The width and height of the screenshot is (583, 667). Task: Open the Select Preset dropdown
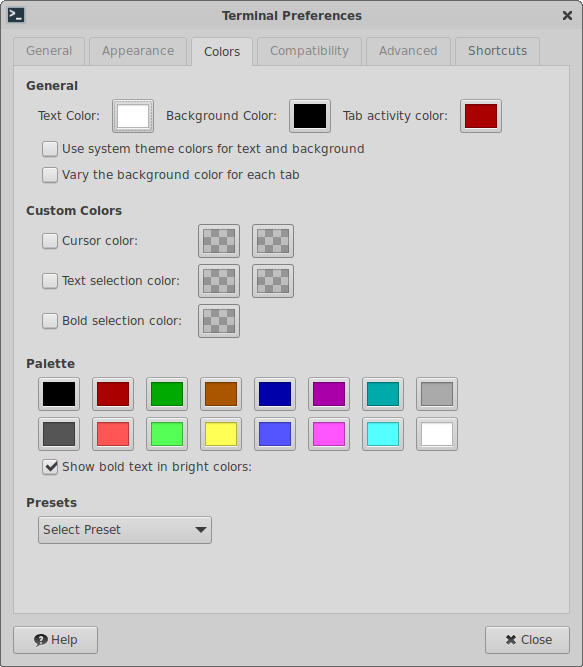click(x=125, y=530)
